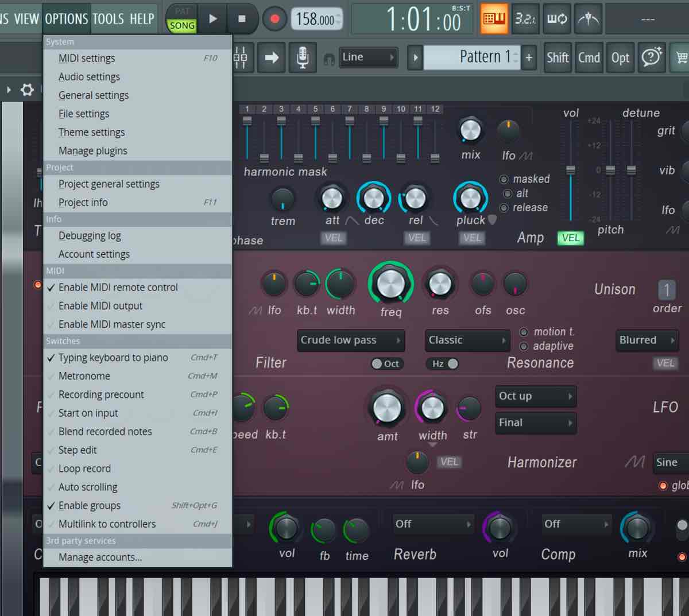
Task: Open the TOOLS menu
Action: (108, 18)
